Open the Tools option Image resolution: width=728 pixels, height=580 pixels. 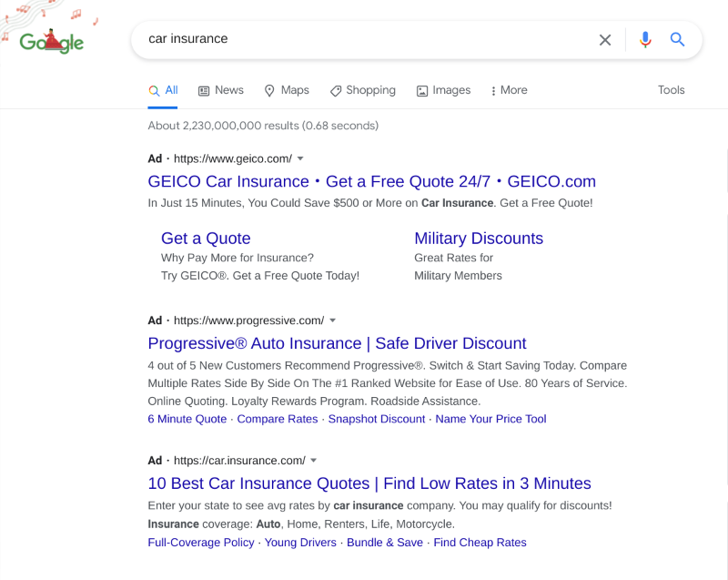coord(671,90)
